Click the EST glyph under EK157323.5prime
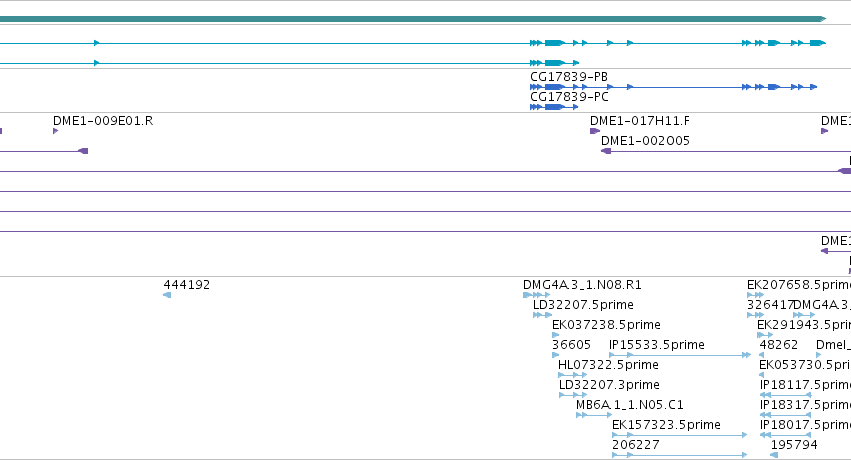The height and width of the screenshot is (460, 851). [679, 435]
